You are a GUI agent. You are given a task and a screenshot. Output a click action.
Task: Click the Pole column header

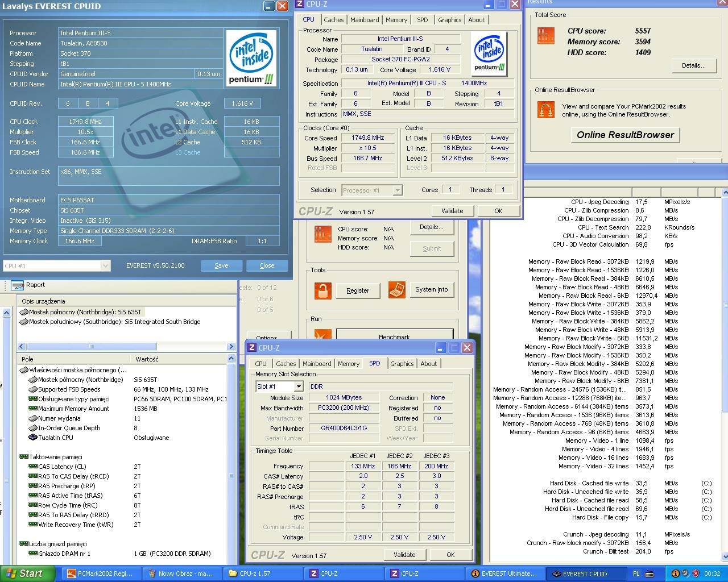tap(74, 359)
